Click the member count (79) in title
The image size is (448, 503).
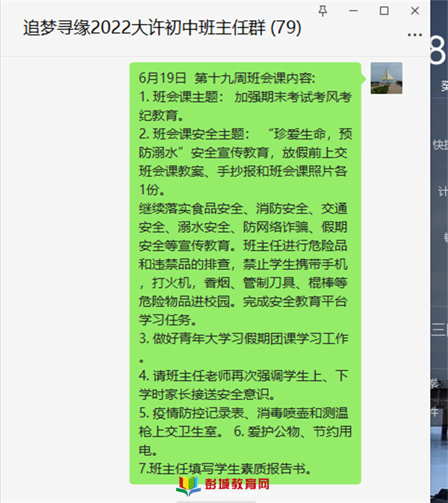tap(286, 28)
